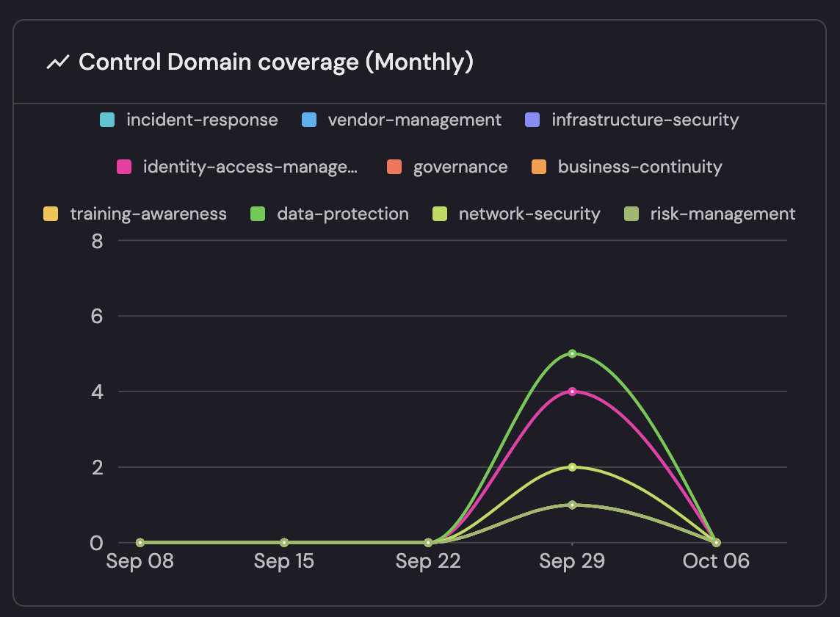Click the risk-management legend swatch
Image resolution: width=840 pixels, height=617 pixels.
631,214
